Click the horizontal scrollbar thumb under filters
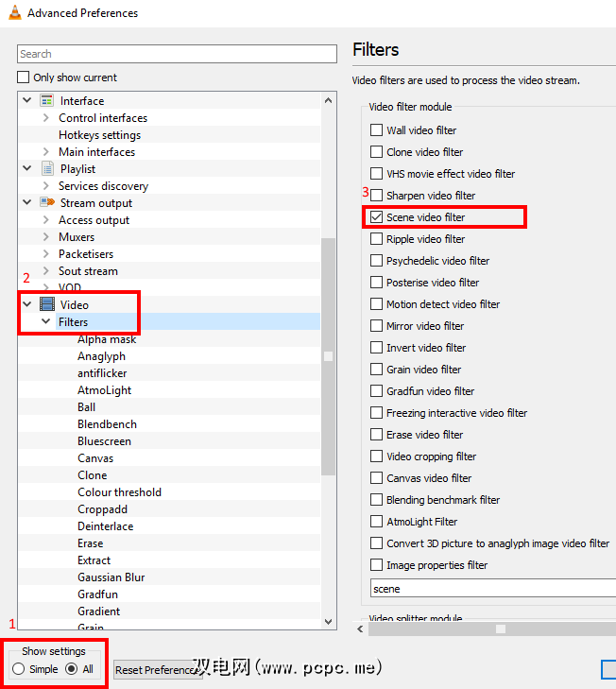The image size is (616, 689). tap(501, 629)
